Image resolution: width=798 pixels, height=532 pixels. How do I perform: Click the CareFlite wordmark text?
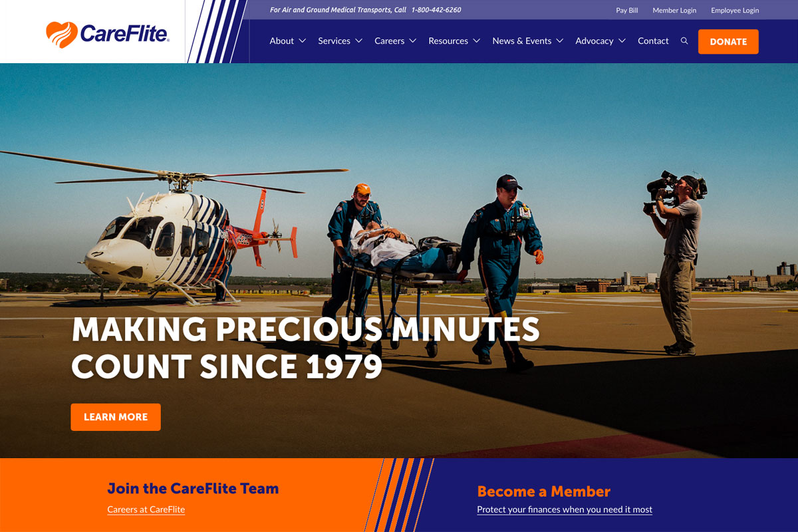click(124, 33)
